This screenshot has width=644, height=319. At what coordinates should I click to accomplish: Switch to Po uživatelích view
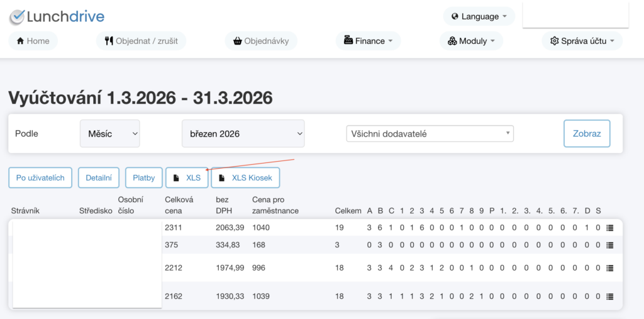point(40,177)
